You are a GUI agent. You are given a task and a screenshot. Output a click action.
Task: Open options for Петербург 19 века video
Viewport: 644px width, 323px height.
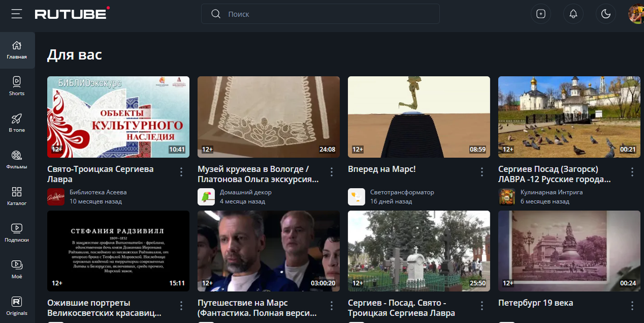coord(632,306)
